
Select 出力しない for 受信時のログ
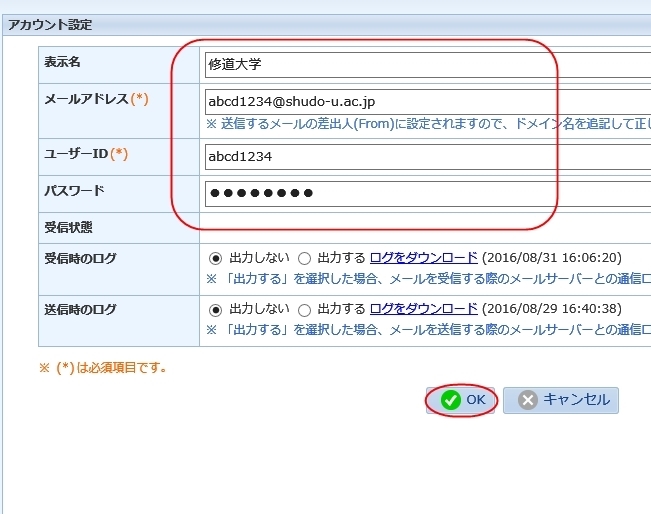pyautogui.click(x=215, y=258)
